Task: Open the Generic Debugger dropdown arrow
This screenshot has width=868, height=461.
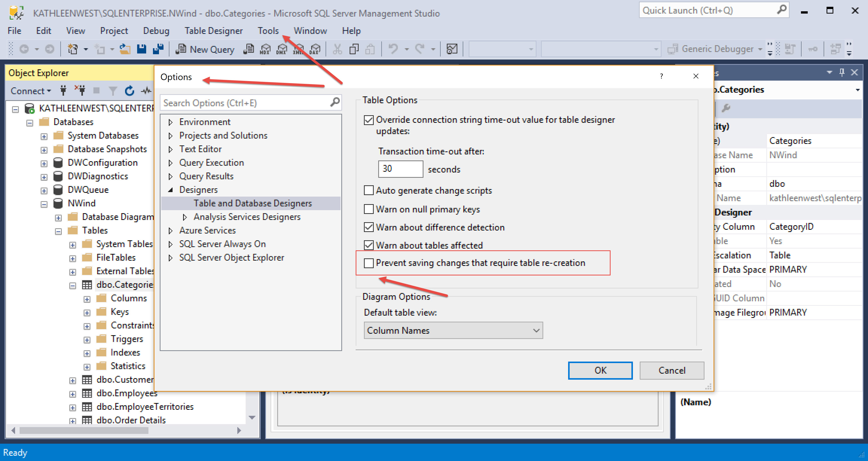Action: [x=760, y=49]
